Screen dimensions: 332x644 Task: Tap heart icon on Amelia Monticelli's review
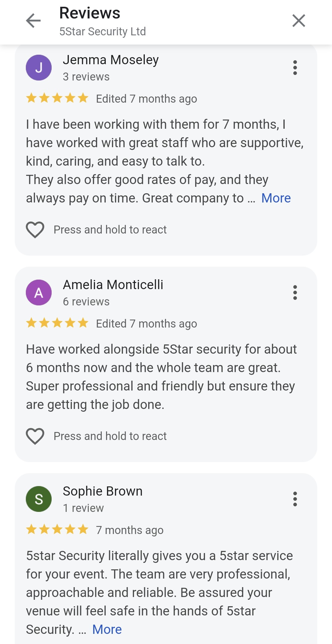coord(35,436)
